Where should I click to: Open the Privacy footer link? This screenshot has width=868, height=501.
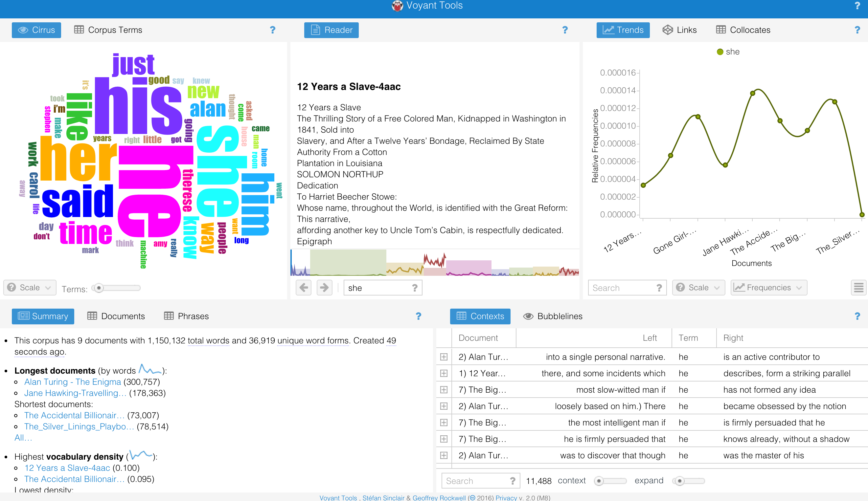tap(506, 498)
